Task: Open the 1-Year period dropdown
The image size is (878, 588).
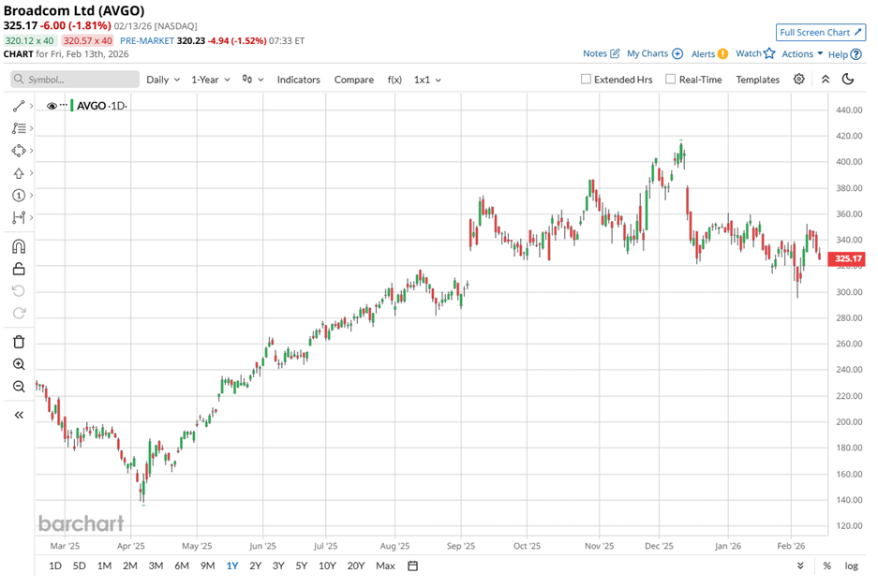Action: pyautogui.click(x=211, y=80)
